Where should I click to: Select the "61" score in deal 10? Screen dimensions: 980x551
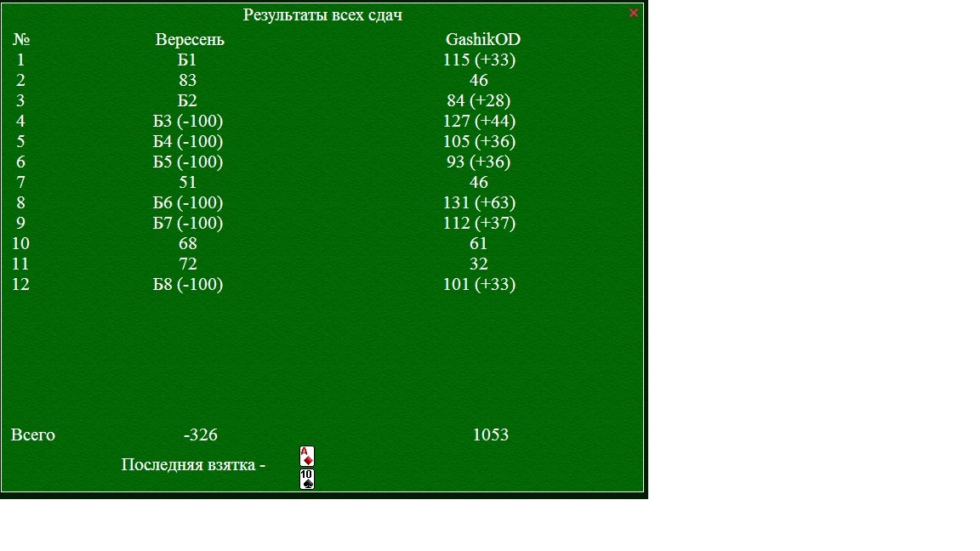(479, 244)
